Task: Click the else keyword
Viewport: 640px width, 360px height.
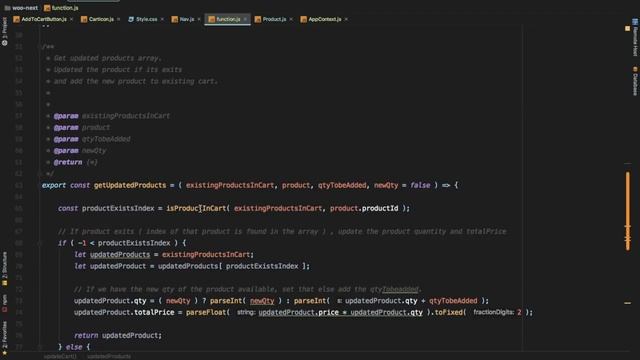Action: [x=74, y=347]
